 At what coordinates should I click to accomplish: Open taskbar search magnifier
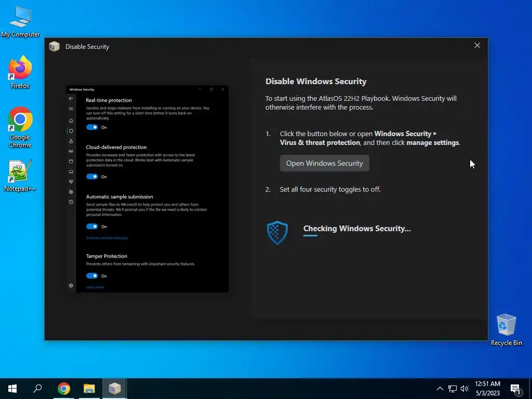37,389
